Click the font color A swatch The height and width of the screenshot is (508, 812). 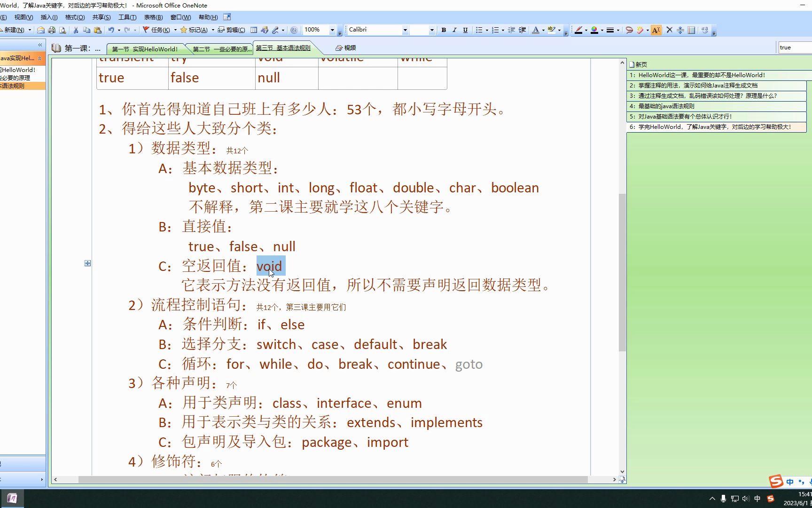[x=535, y=30]
